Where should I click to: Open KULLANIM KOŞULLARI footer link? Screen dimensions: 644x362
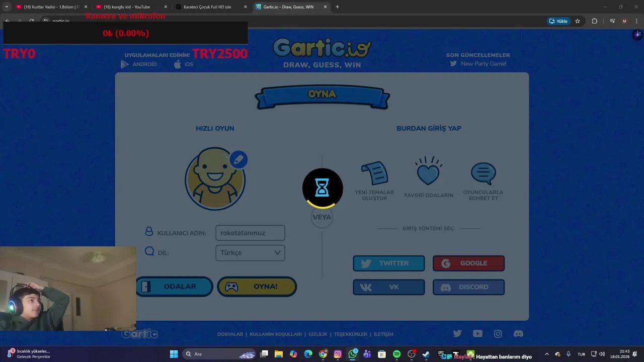pyautogui.click(x=276, y=334)
